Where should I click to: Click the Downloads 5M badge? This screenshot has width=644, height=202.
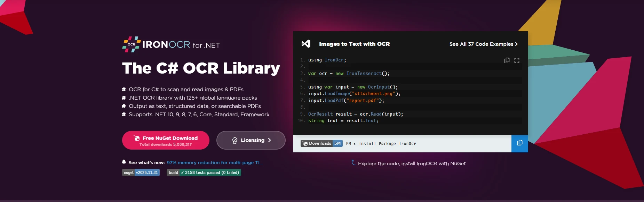coord(321,143)
